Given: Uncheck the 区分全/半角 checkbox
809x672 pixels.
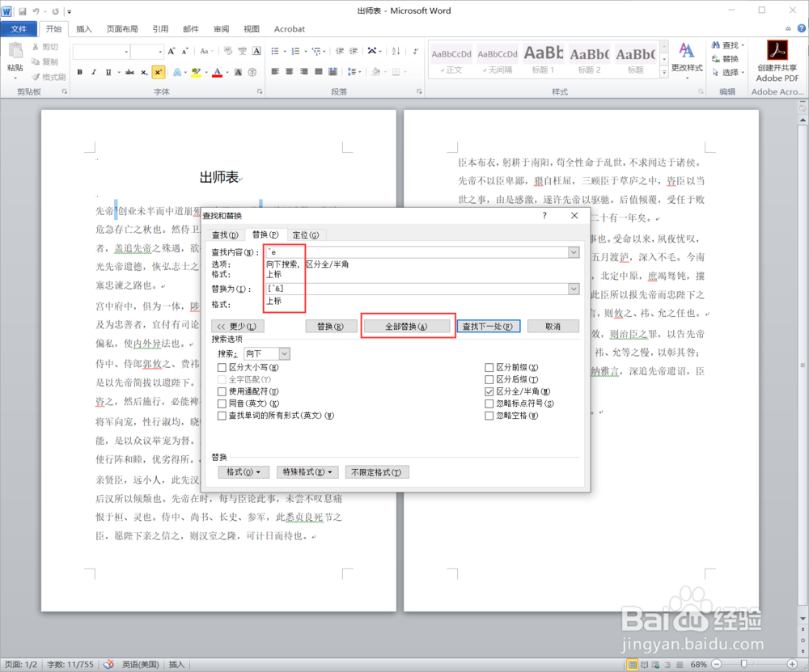Looking at the screenshot, I should tap(489, 391).
